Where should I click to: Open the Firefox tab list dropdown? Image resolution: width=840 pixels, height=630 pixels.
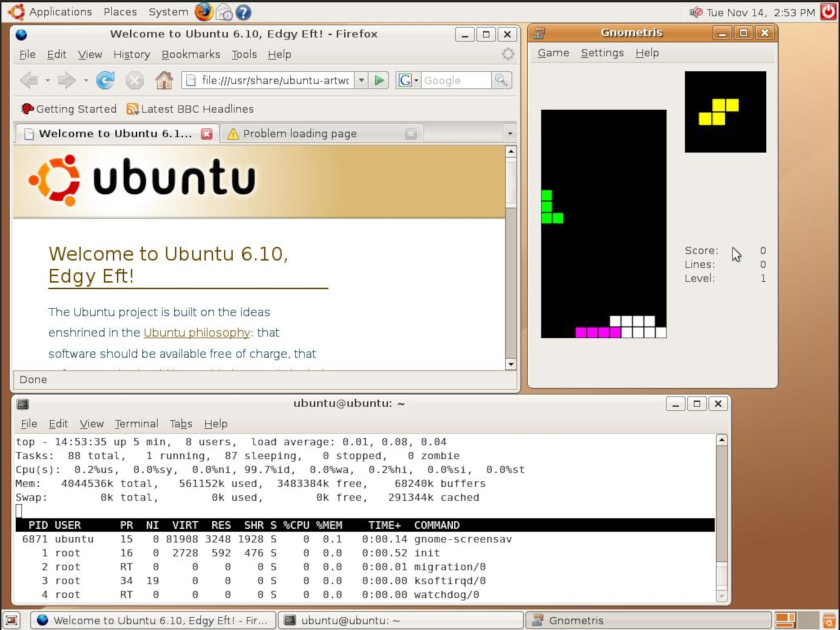509,133
